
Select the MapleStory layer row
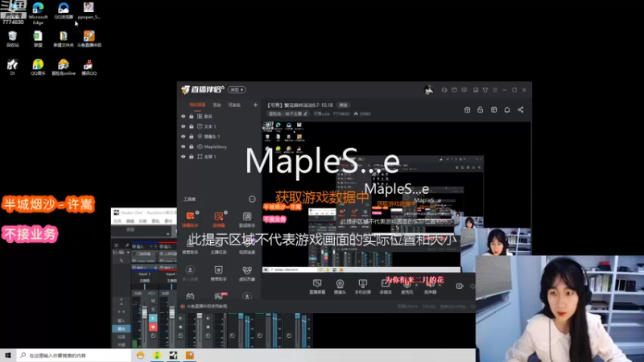click(x=220, y=146)
